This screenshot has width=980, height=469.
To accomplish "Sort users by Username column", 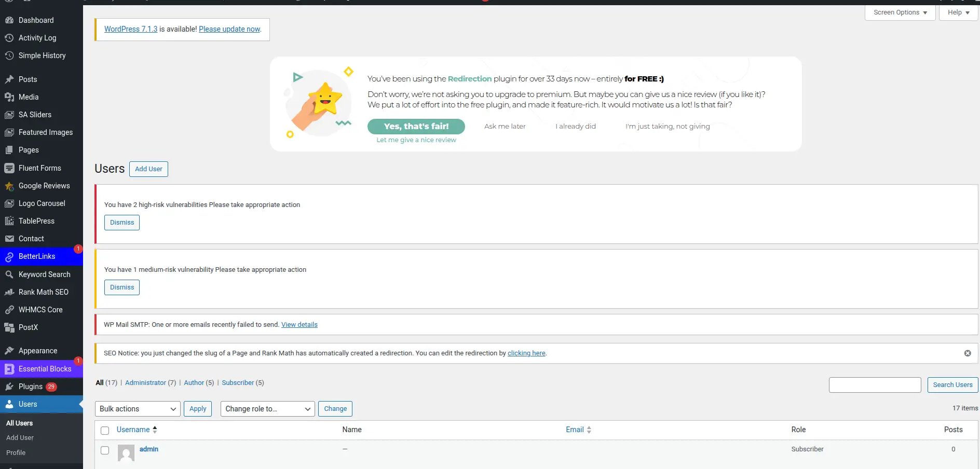I will click(x=137, y=430).
